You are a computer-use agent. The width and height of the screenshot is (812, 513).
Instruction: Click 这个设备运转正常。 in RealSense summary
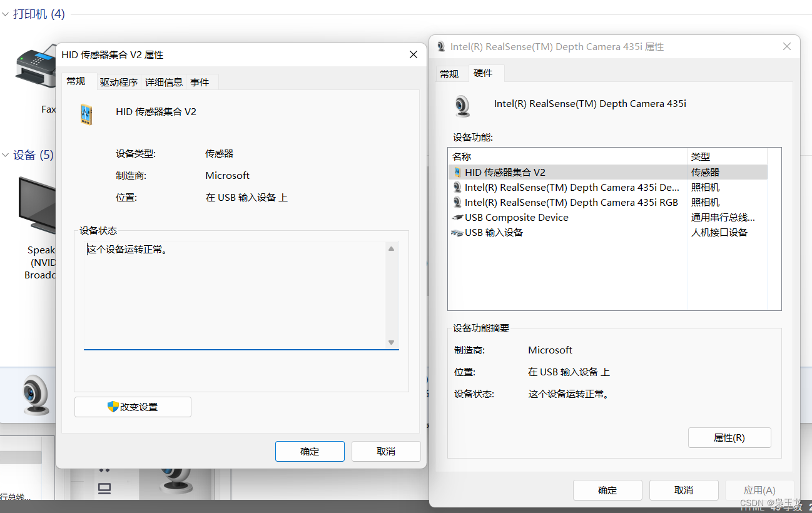click(569, 394)
